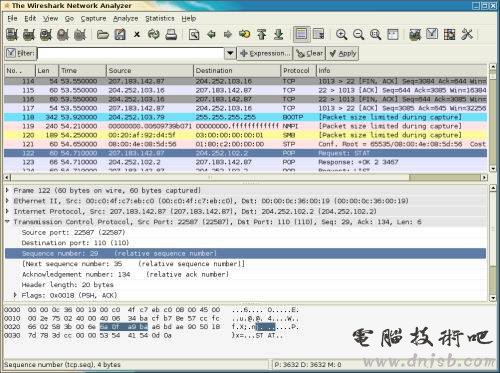Stop the running capture icon
The width and height of the screenshot is (500, 373).
click(63, 34)
